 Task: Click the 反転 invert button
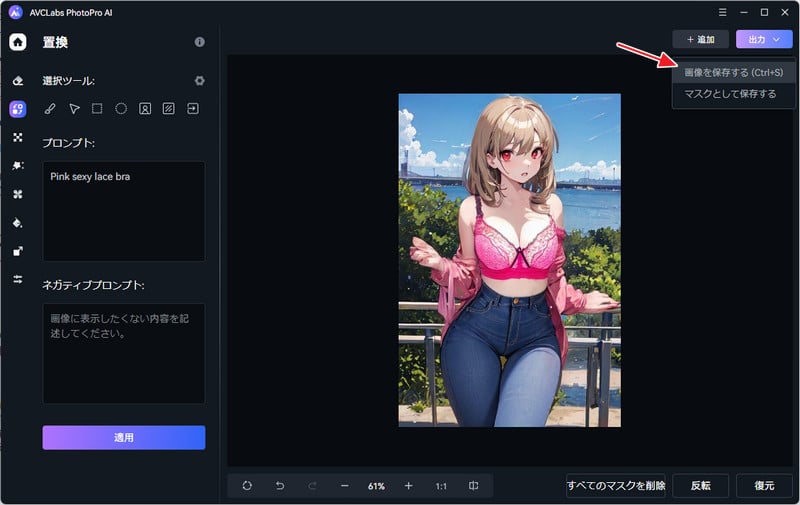(x=701, y=486)
